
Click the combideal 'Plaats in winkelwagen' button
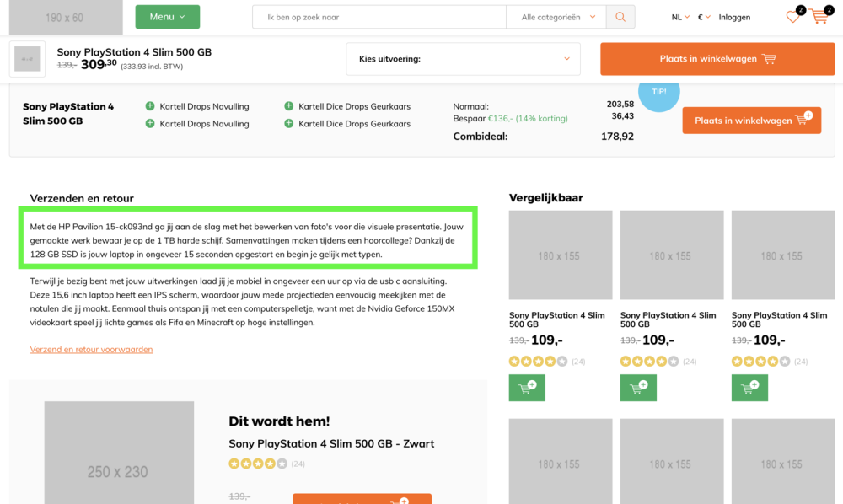click(752, 121)
